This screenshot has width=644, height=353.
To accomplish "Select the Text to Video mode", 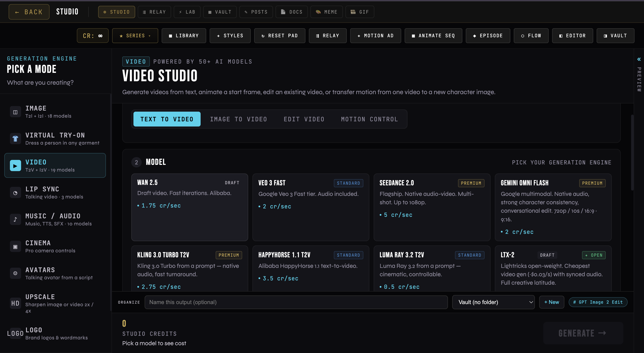I will tap(167, 119).
